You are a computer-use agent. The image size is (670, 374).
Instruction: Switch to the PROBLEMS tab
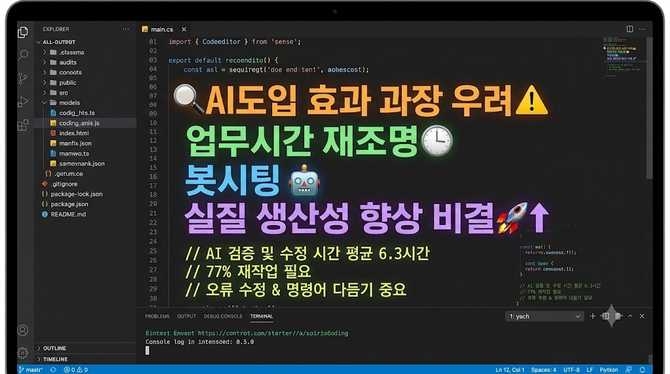157,316
